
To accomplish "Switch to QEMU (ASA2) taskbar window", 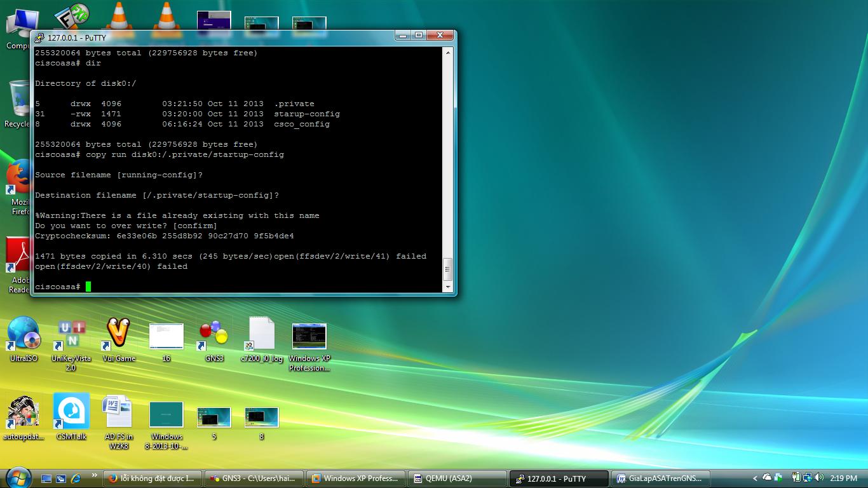I will pos(457,478).
